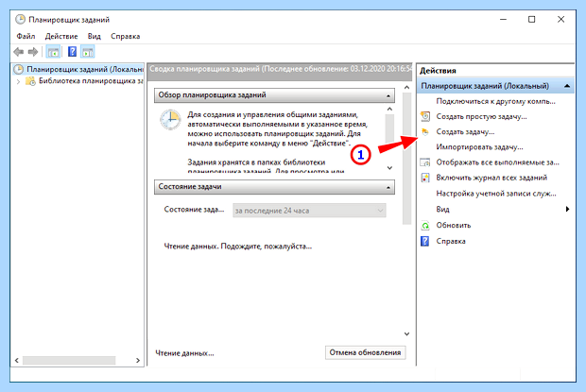Click Настройка учетной записи службы action
The image size is (586, 392).
[496, 194]
